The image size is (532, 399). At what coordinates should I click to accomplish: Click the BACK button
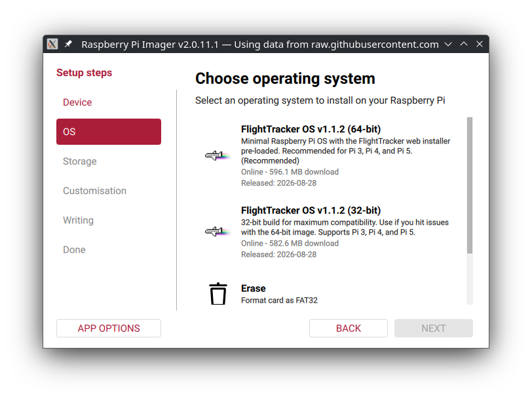point(349,328)
